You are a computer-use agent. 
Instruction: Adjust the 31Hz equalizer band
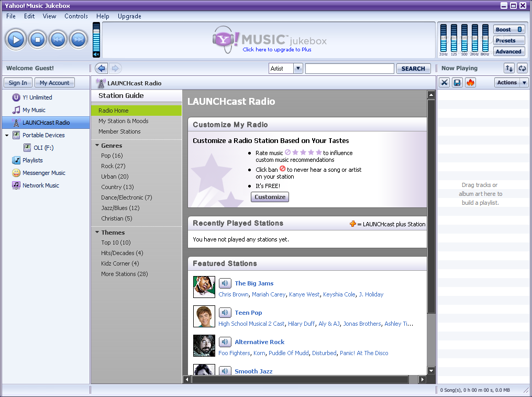(x=443, y=38)
